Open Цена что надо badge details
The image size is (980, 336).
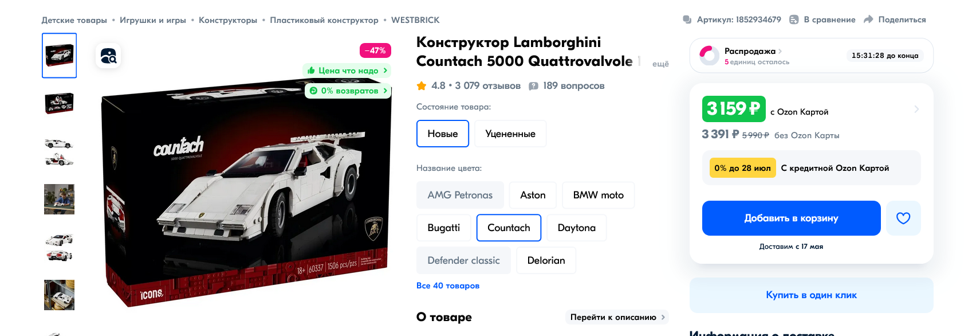(x=347, y=71)
